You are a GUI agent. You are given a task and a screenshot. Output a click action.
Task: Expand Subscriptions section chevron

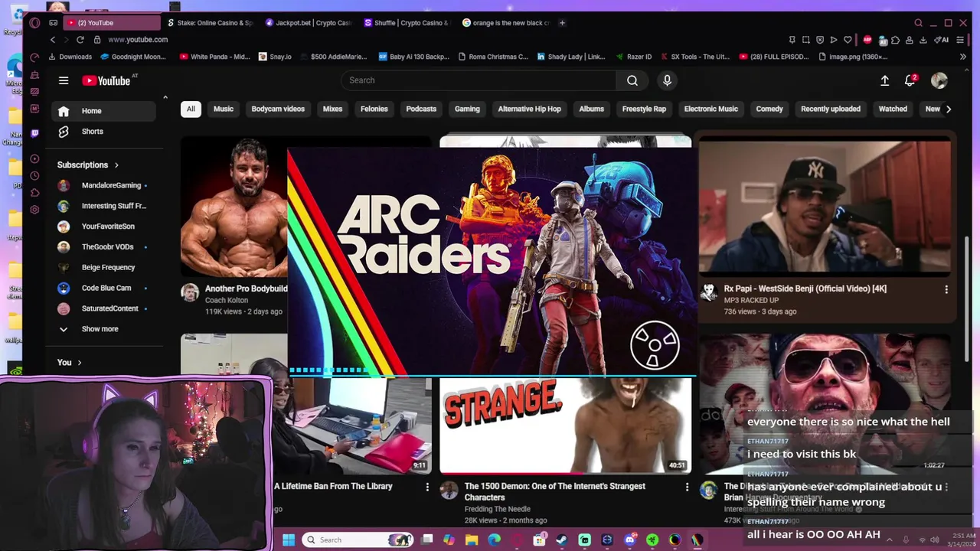point(116,165)
